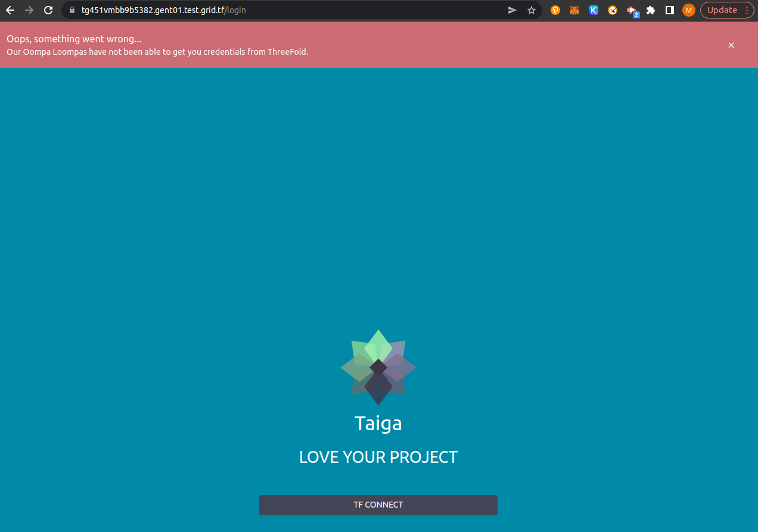This screenshot has width=758, height=532.
Task: Open the browser profile labeled M
Action: pyautogui.click(x=688, y=10)
